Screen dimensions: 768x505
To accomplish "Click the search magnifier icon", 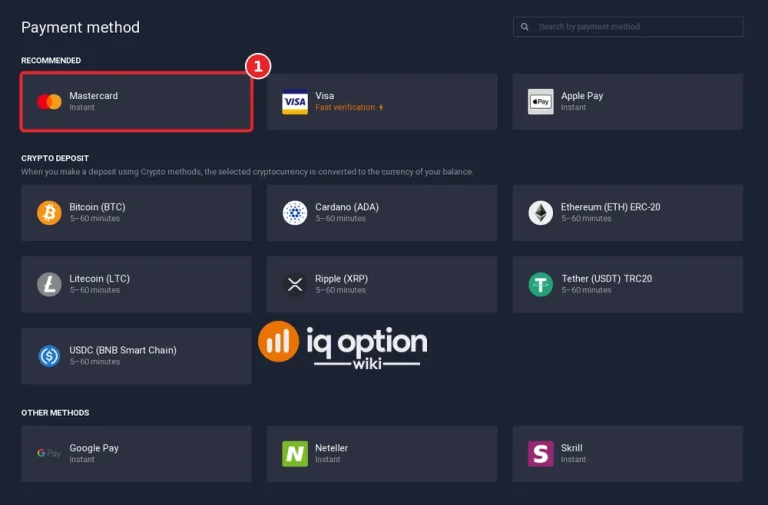I will [x=525, y=27].
